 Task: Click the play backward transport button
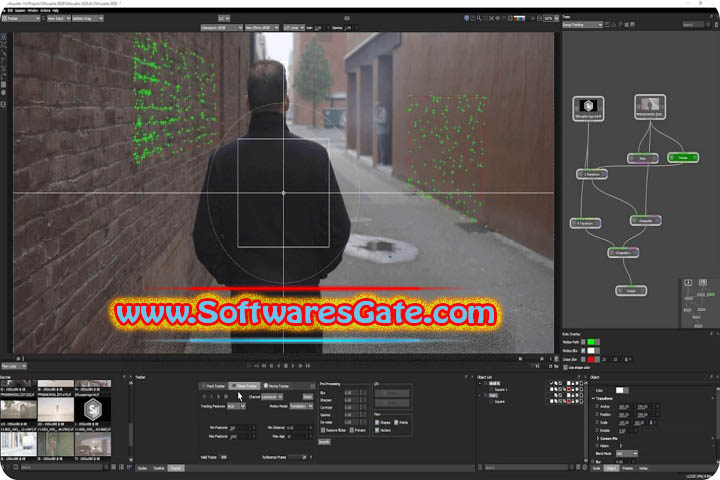[x=278, y=366]
